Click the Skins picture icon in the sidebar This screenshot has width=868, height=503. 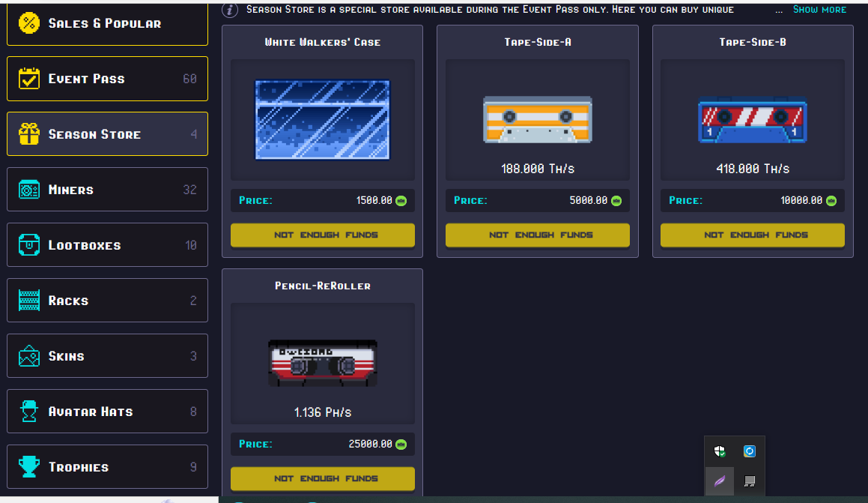coord(30,355)
